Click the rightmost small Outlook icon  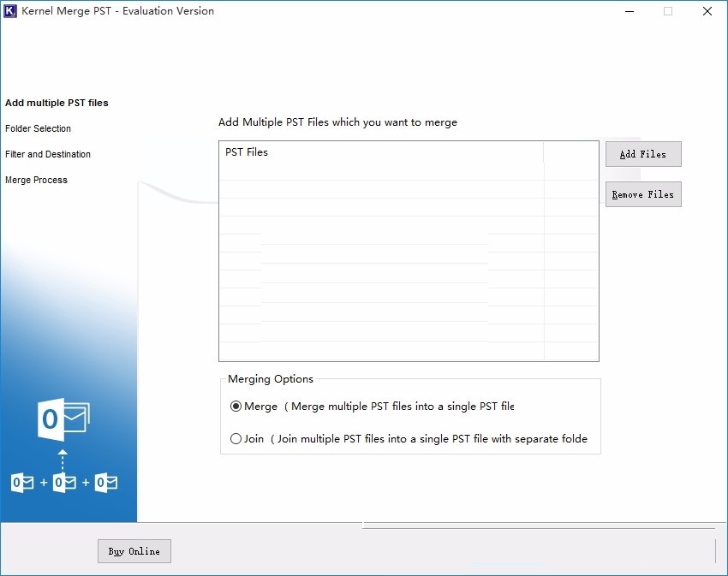point(106,483)
